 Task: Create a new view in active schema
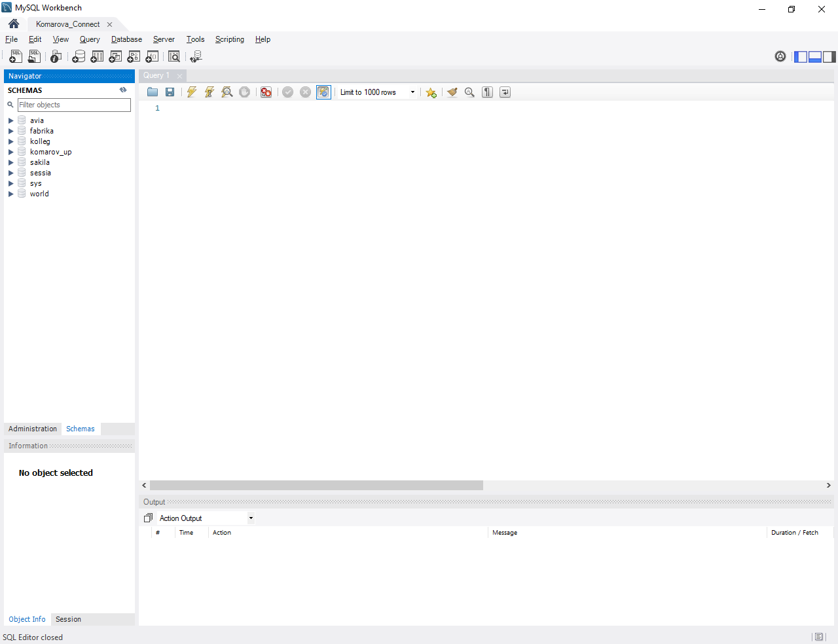[x=115, y=57]
